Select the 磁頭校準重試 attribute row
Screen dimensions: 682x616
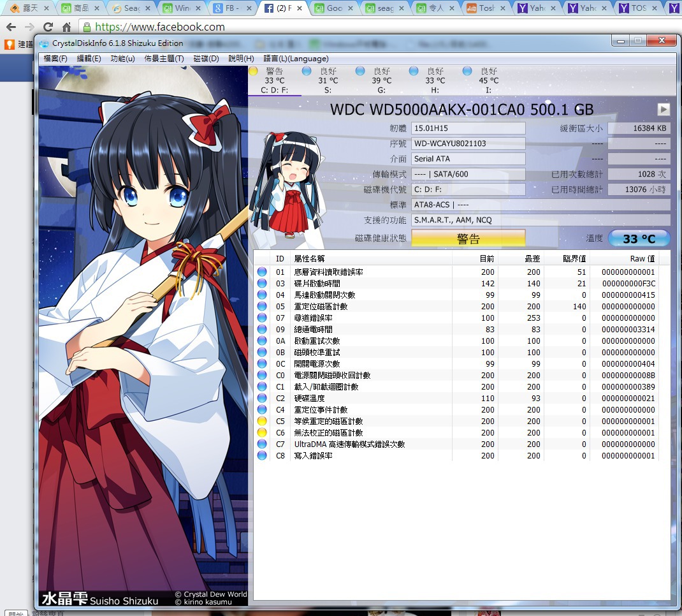pos(456,353)
